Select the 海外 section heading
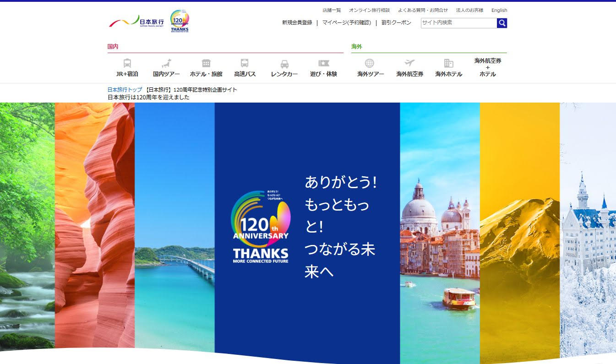 (x=357, y=47)
